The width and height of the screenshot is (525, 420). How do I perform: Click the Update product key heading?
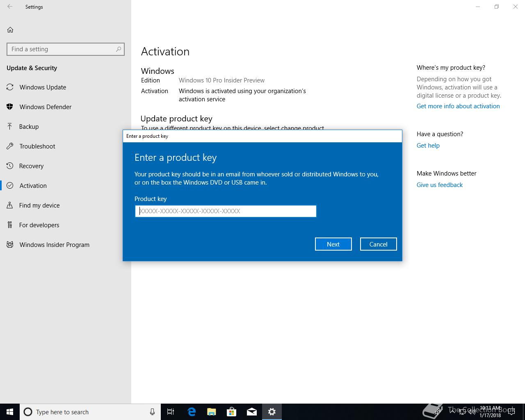[x=176, y=119]
